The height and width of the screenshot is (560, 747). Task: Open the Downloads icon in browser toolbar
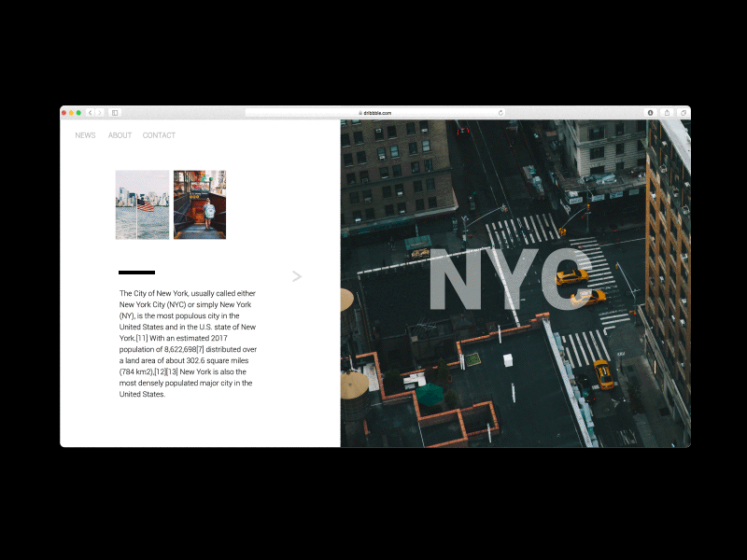pyautogui.click(x=650, y=112)
